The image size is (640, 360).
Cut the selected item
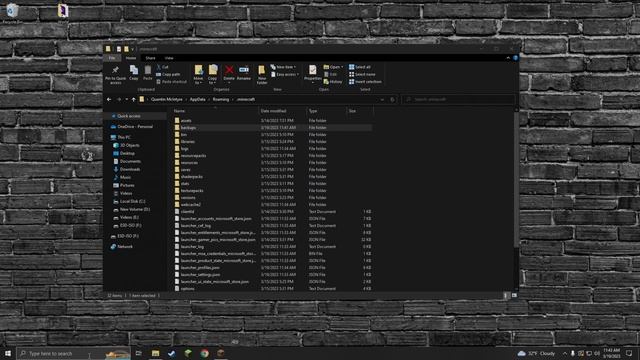[x=162, y=67]
